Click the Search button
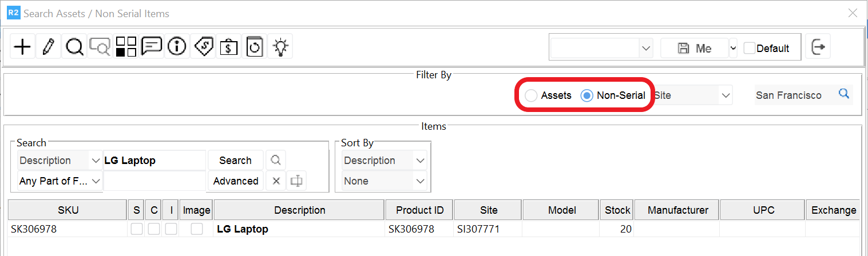868x256 pixels. point(235,161)
